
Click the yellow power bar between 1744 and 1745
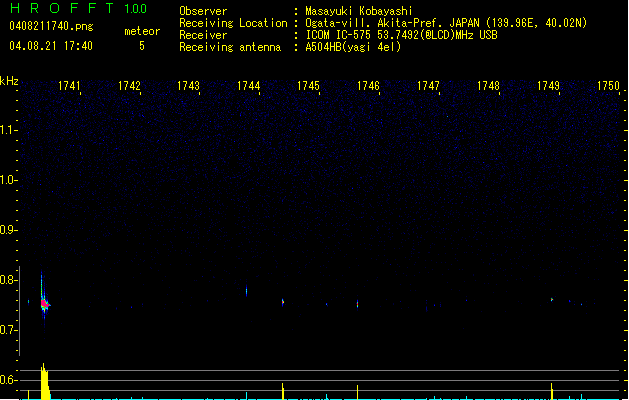tap(283, 391)
